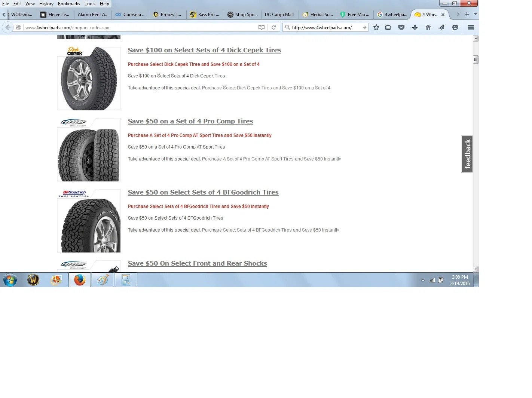The height and width of the screenshot is (398, 532).
Task: Click the BFGoodrich tire thumbnail
Action: click(89, 221)
